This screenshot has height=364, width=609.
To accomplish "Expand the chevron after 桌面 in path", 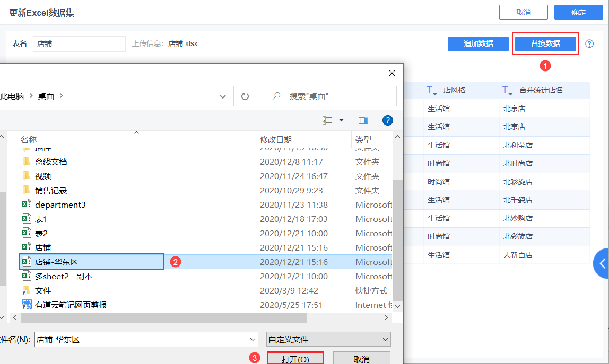I will point(62,95).
